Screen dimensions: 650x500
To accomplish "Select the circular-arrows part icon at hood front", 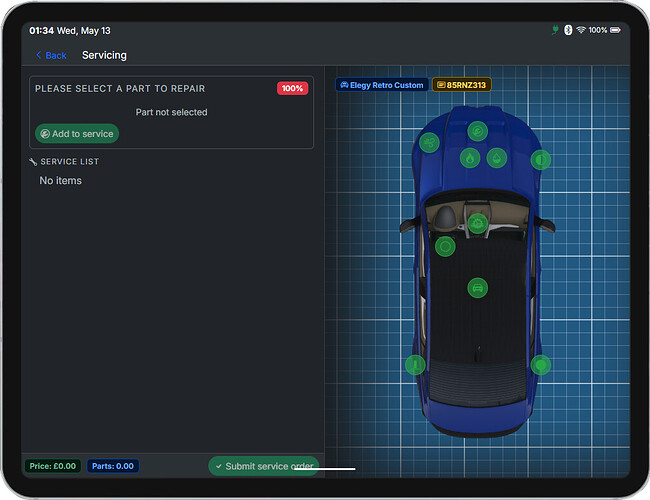I will pyautogui.click(x=478, y=131).
